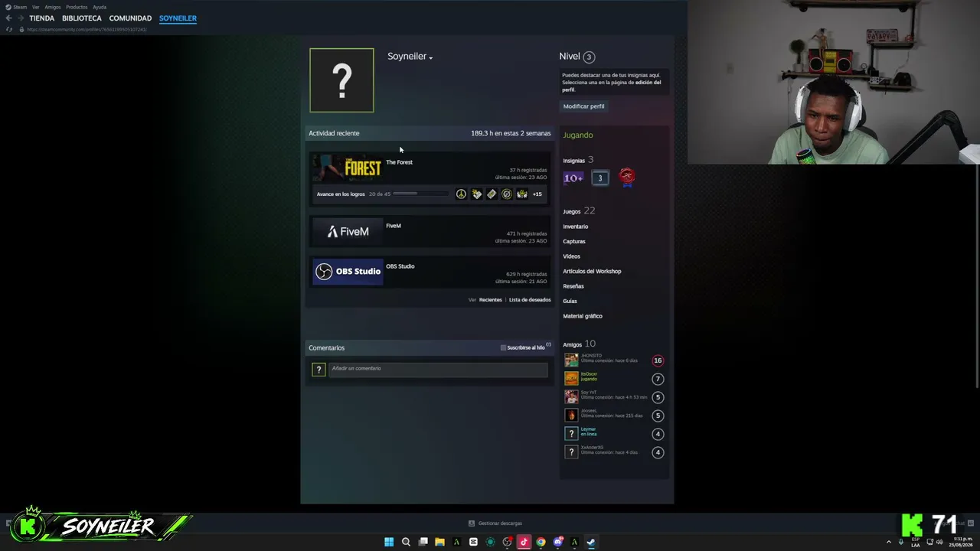View the third The Forest achievement icon
The image size is (980, 551).
(492, 194)
